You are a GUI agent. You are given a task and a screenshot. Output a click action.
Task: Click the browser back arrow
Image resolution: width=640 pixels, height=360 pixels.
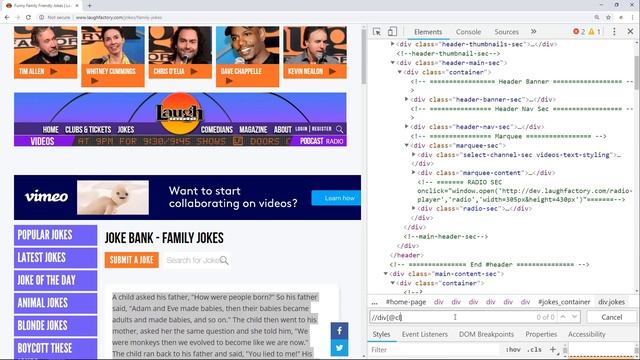pos(7,18)
